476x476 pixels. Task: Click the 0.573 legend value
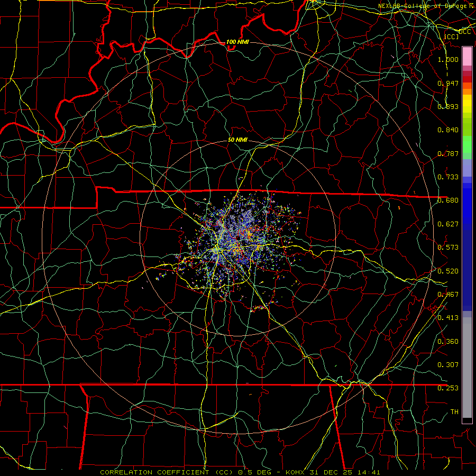(x=448, y=248)
